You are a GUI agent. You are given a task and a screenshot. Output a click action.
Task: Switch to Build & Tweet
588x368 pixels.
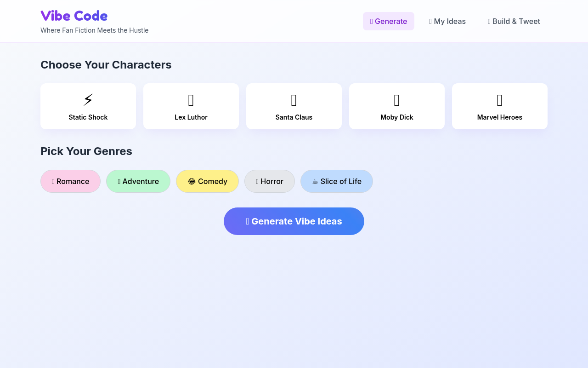[514, 21]
